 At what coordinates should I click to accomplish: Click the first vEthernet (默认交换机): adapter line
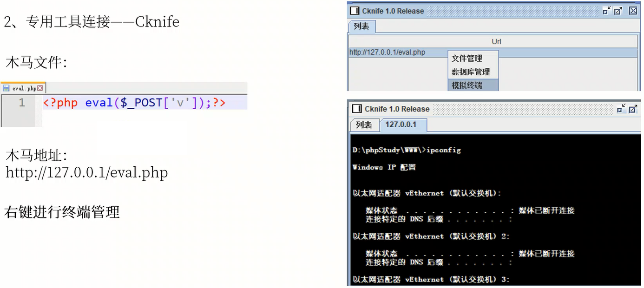pyautogui.click(x=427, y=193)
